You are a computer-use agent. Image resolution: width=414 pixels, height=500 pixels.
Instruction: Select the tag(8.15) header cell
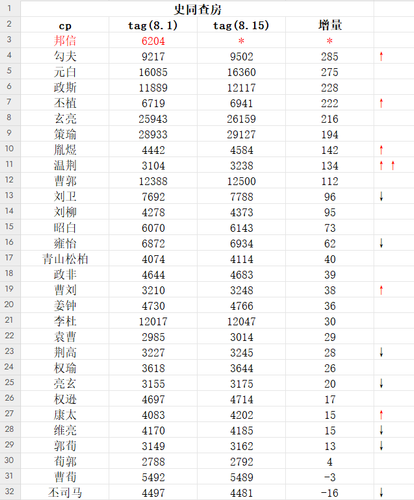point(241,25)
